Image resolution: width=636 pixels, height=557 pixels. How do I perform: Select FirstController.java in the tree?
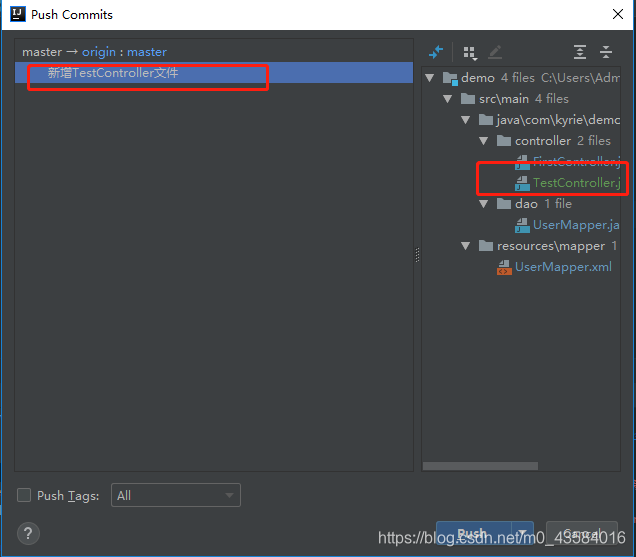click(x=576, y=162)
